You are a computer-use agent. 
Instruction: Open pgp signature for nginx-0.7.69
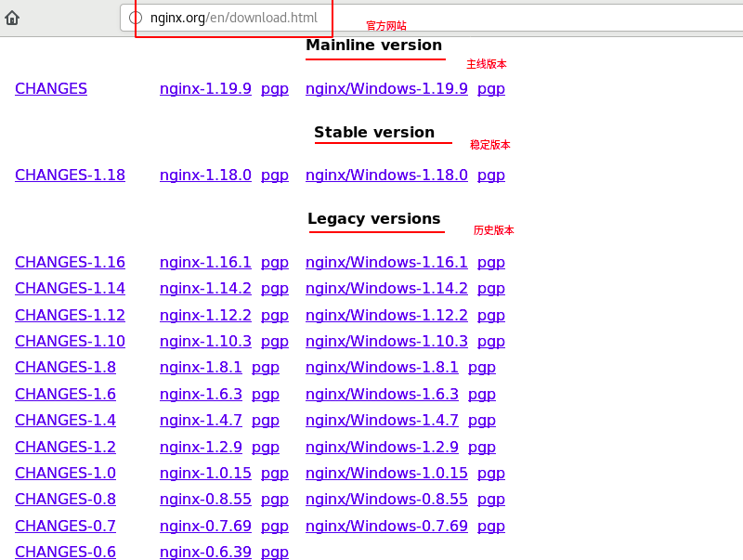[275, 527]
